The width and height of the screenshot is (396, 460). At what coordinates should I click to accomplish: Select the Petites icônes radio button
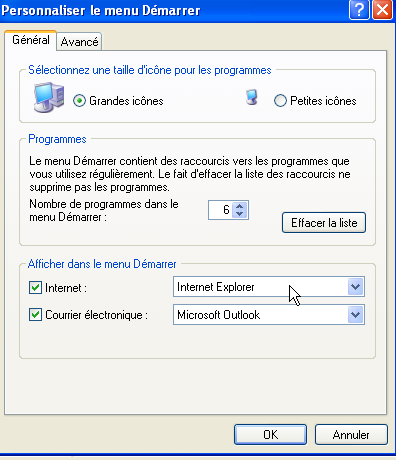coord(280,101)
